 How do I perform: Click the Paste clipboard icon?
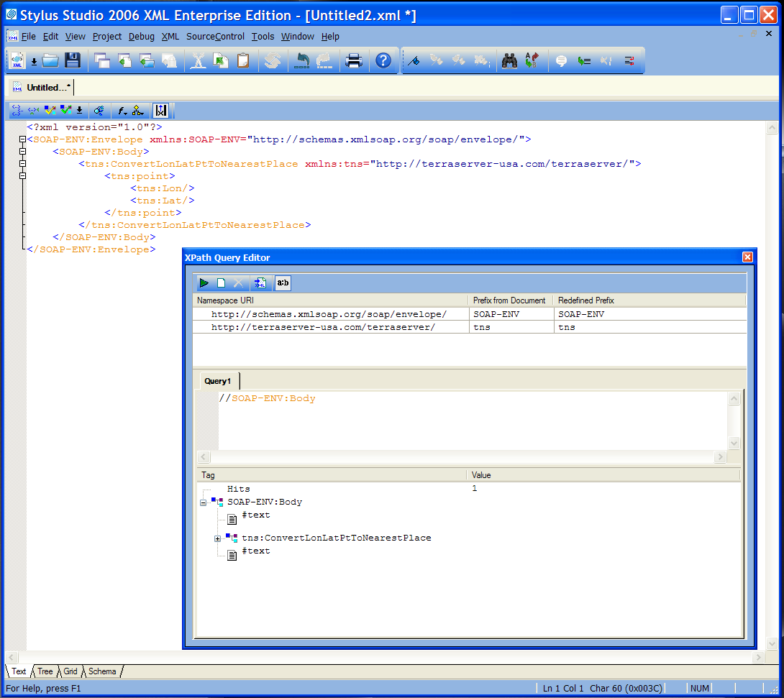click(x=243, y=61)
